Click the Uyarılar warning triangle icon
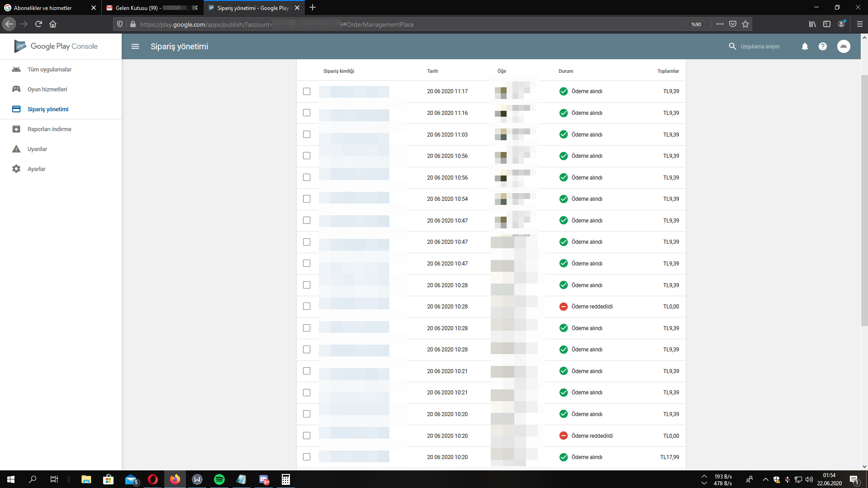The height and width of the screenshot is (488, 868). coord(16,149)
